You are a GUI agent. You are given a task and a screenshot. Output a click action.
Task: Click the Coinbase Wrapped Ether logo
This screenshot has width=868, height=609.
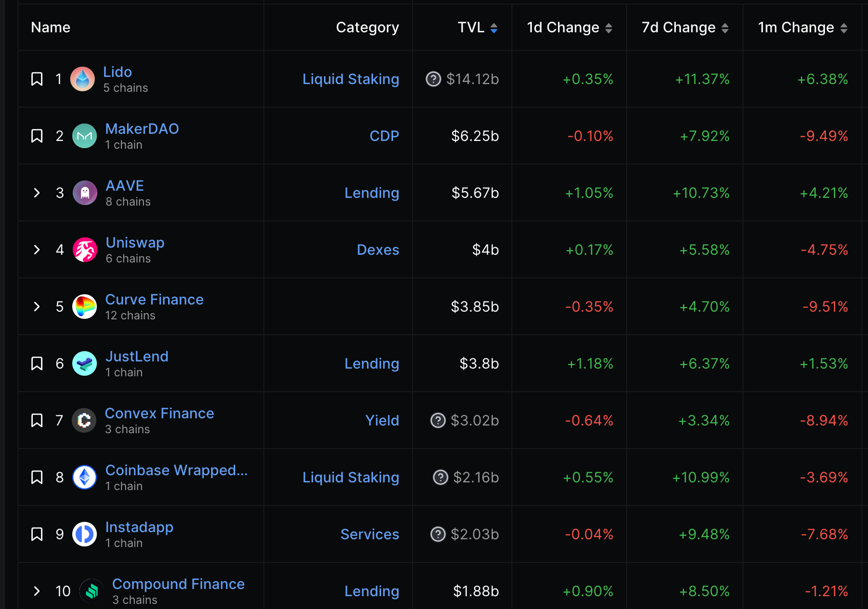[85, 477]
